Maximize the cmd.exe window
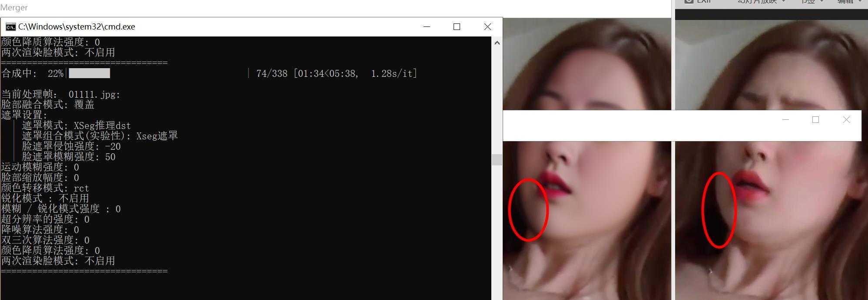 pos(457,27)
